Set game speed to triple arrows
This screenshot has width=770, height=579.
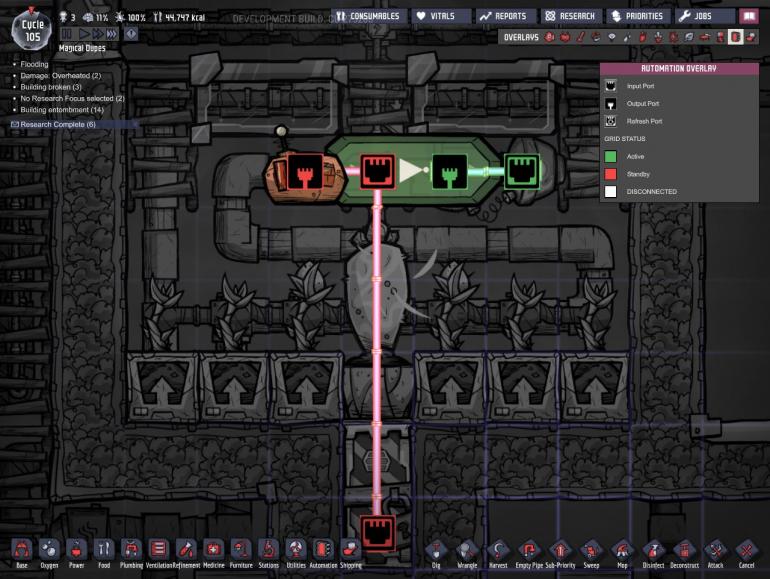click(112, 34)
